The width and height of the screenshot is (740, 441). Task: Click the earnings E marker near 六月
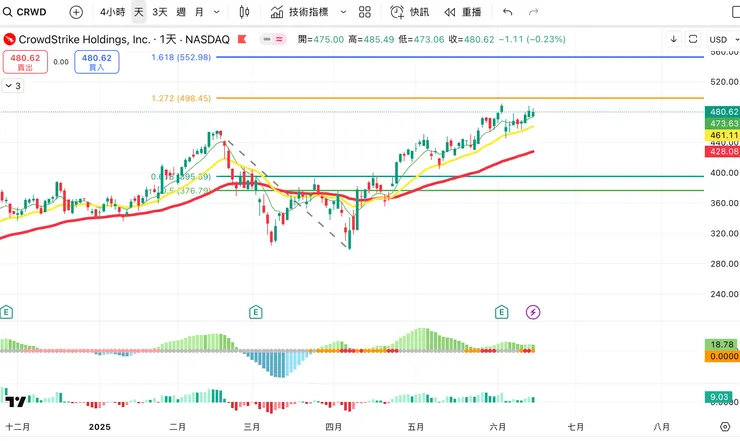pos(501,312)
